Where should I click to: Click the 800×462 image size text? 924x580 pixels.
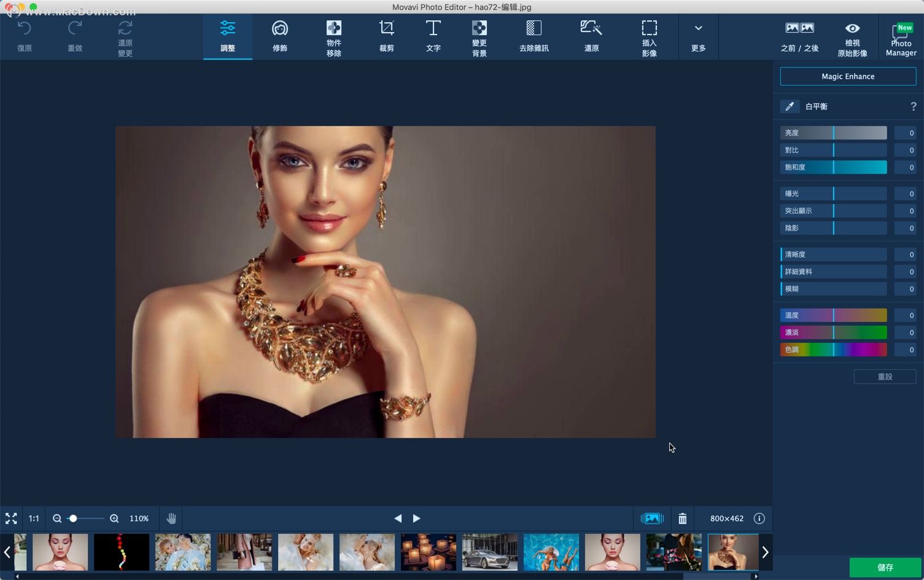coord(726,519)
